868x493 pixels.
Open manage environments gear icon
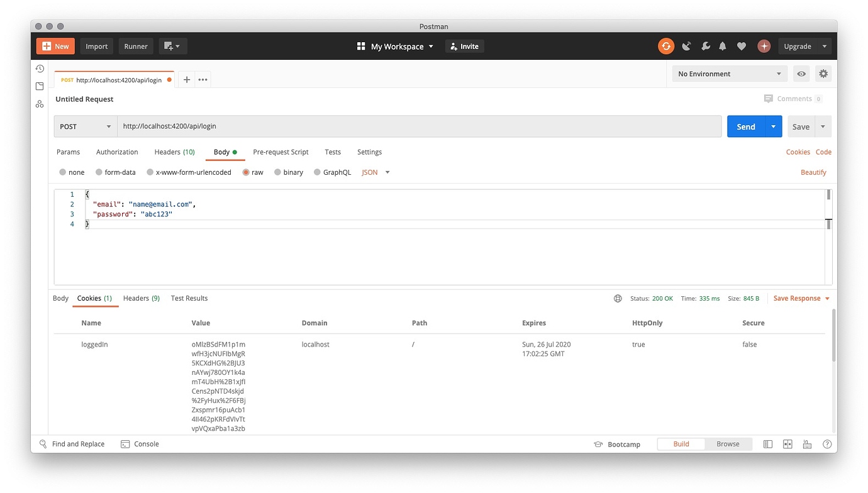(x=823, y=74)
